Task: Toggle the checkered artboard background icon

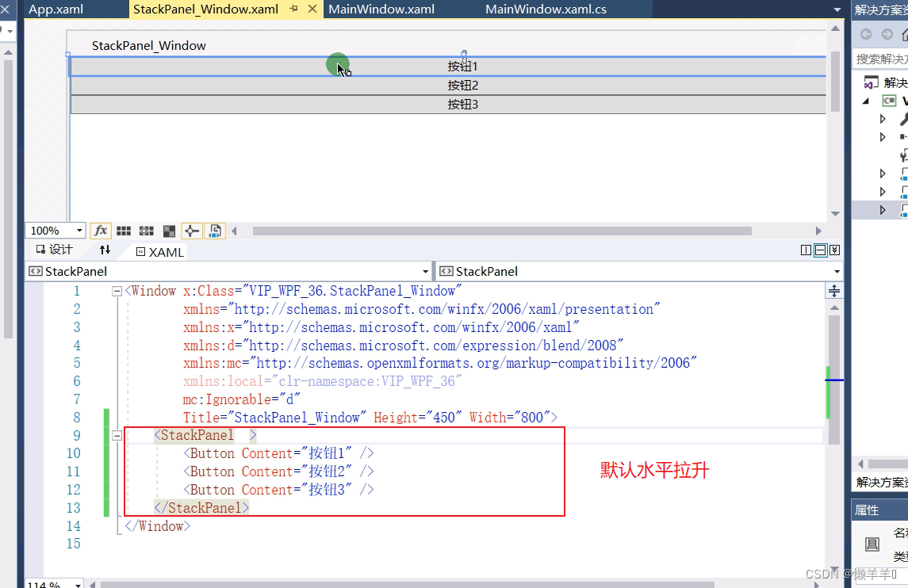Action: point(169,231)
